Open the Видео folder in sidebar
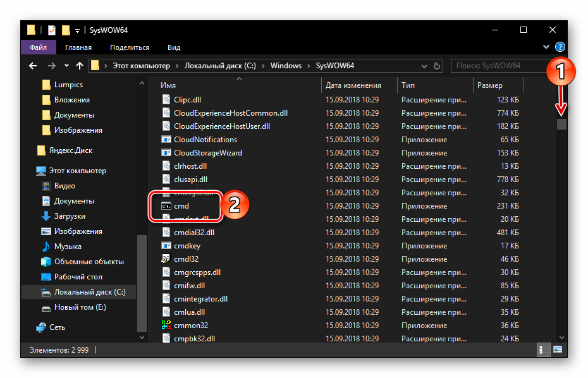Screen dimensions: 588x378 click(x=58, y=186)
